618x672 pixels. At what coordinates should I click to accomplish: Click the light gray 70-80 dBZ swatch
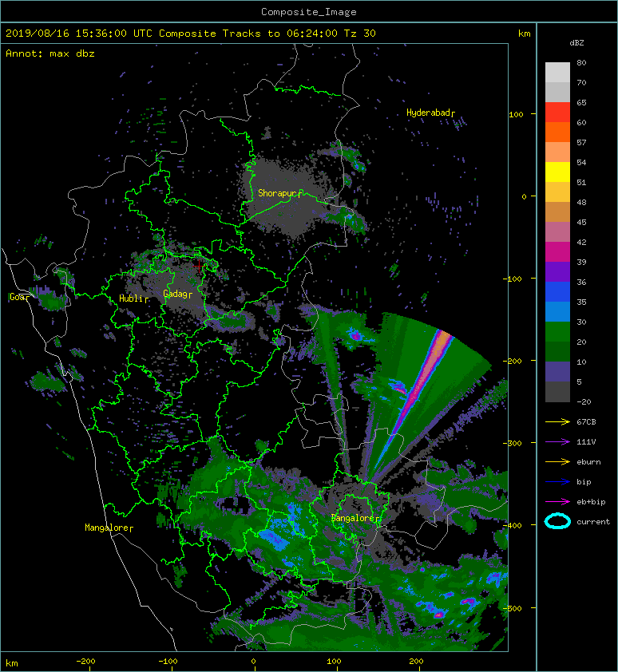[x=557, y=73]
